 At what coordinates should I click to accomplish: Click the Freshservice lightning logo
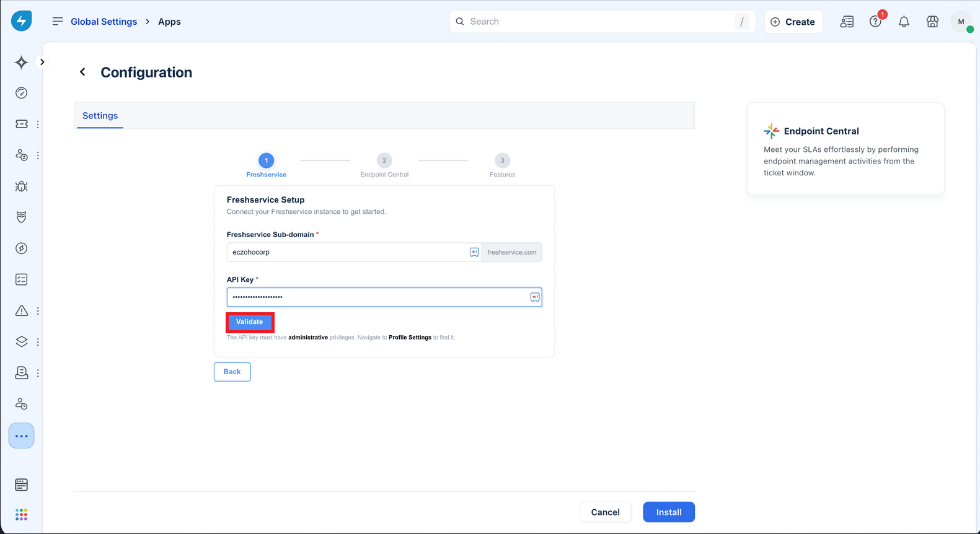21,21
